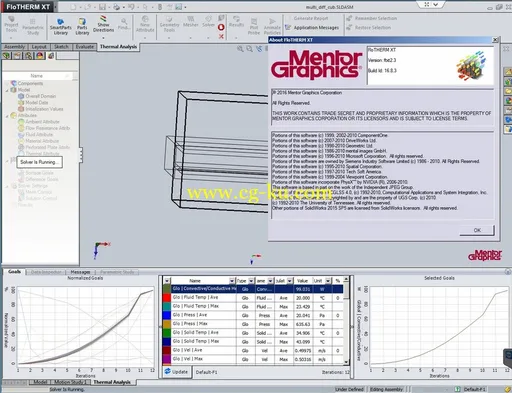
Task: Click the Undo icon in quick access toolbar
Action: 131,7
